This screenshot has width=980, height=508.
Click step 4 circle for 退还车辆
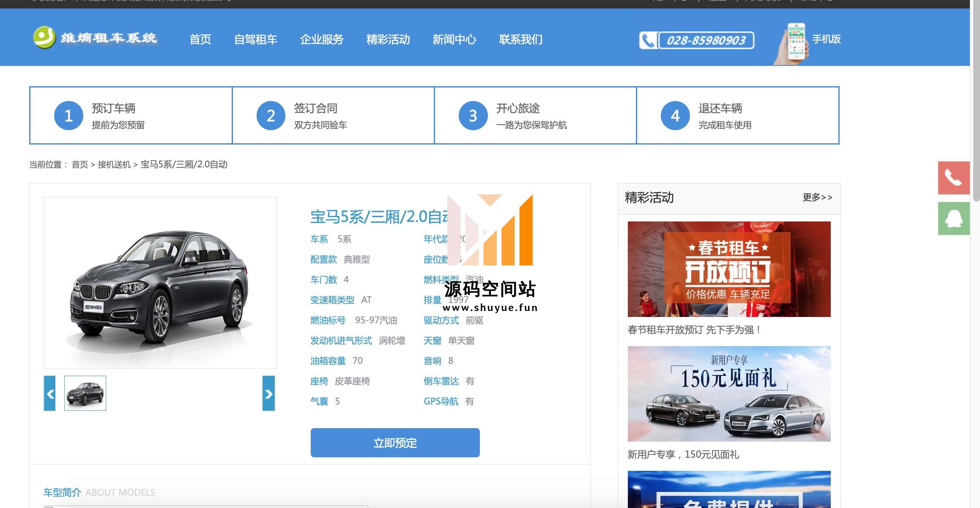[675, 116]
